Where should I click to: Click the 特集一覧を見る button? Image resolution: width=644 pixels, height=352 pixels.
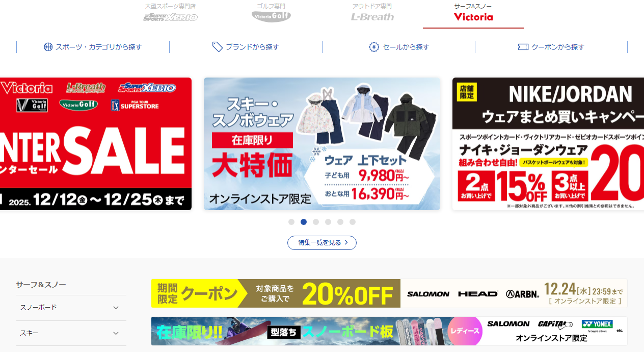pos(322,243)
